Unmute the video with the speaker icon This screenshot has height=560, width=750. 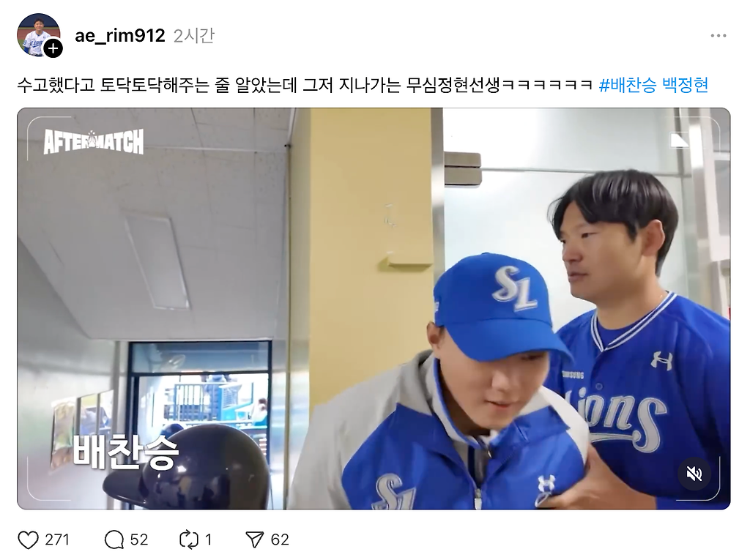pos(694,474)
